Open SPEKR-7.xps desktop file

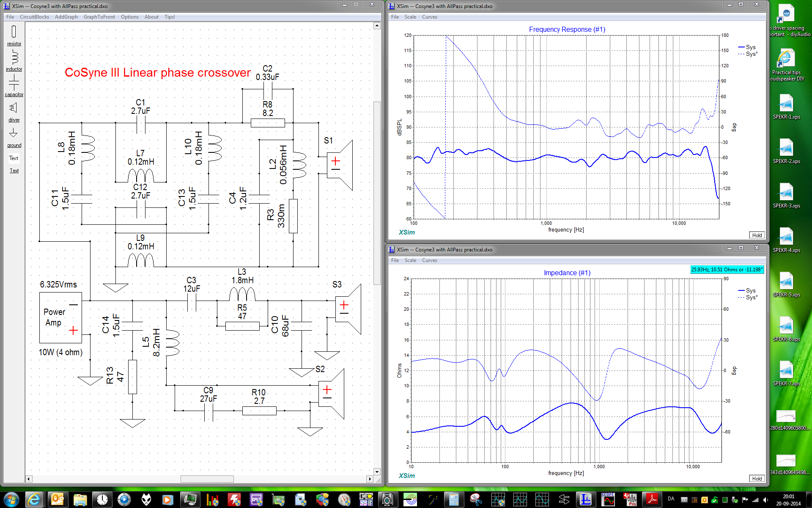pos(787,373)
